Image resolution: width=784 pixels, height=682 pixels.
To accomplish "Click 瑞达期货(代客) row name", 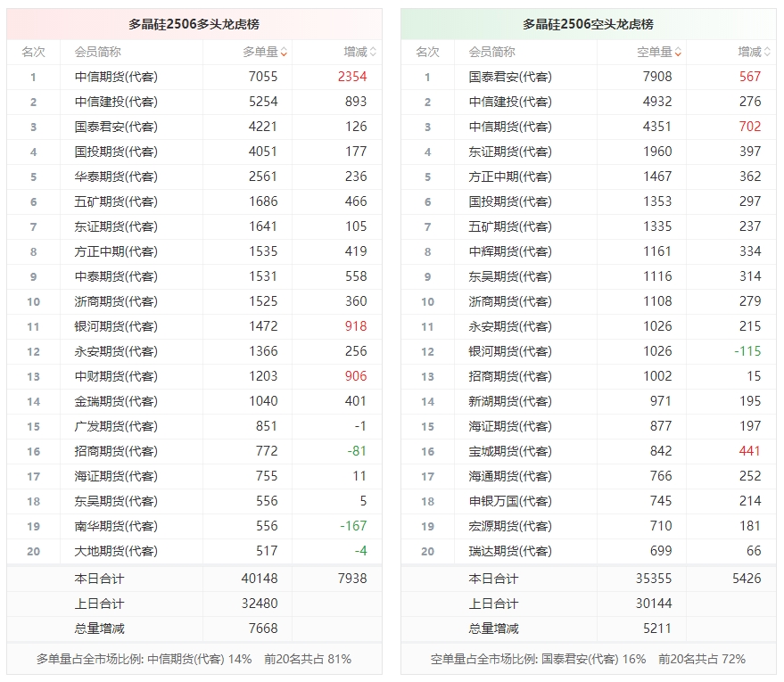I will [x=510, y=552].
